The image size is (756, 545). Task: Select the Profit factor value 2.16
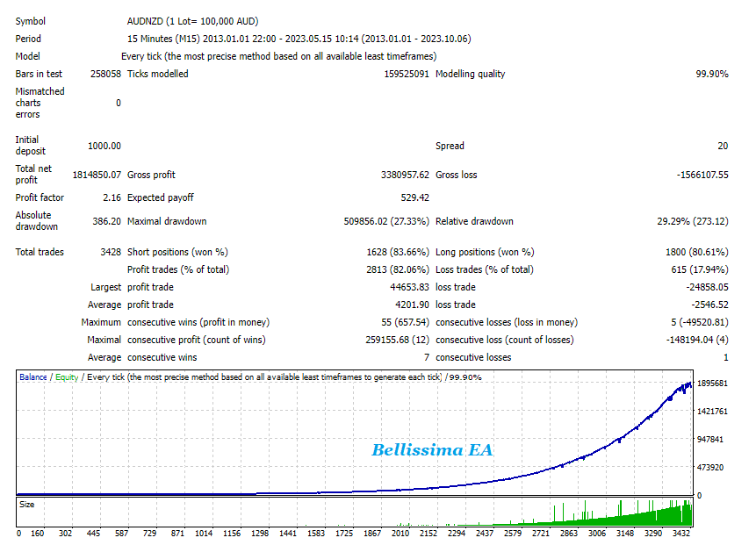111,198
